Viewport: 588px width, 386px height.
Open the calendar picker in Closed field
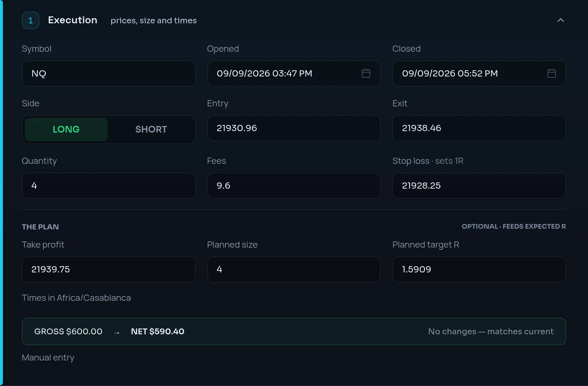coord(552,73)
